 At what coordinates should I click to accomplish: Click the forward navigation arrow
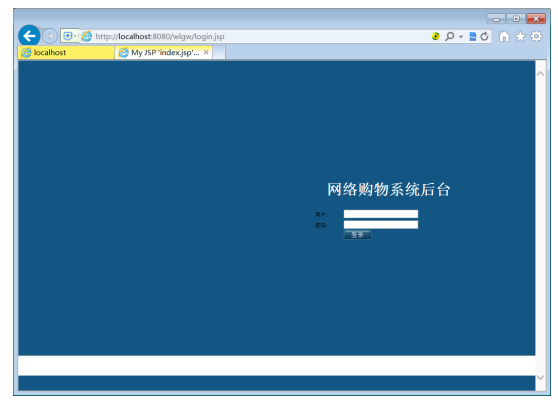click(x=50, y=36)
